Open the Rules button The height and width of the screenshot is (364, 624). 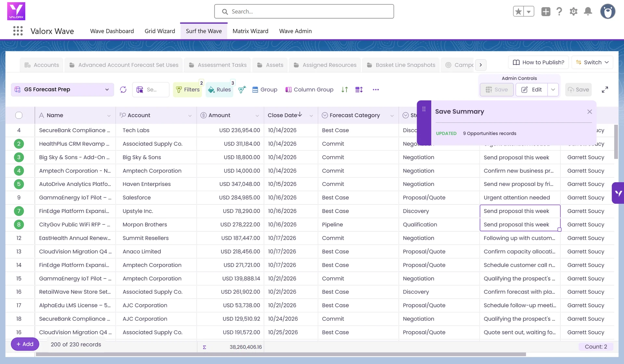click(x=220, y=89)
